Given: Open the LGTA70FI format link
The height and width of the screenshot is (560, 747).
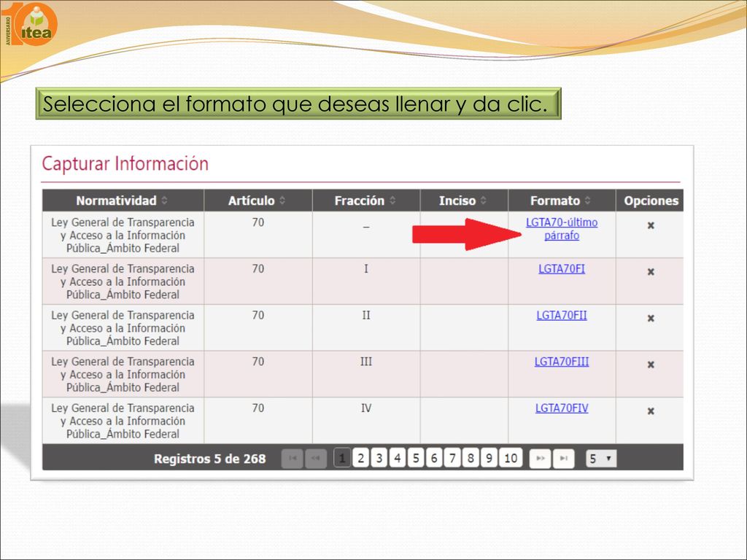Looking at the screenshot, I should 562,269.
